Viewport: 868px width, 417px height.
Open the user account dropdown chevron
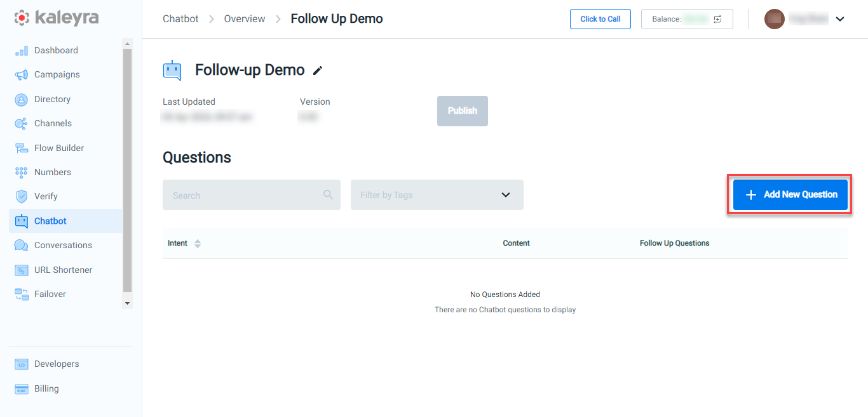(x=840, y=19)
